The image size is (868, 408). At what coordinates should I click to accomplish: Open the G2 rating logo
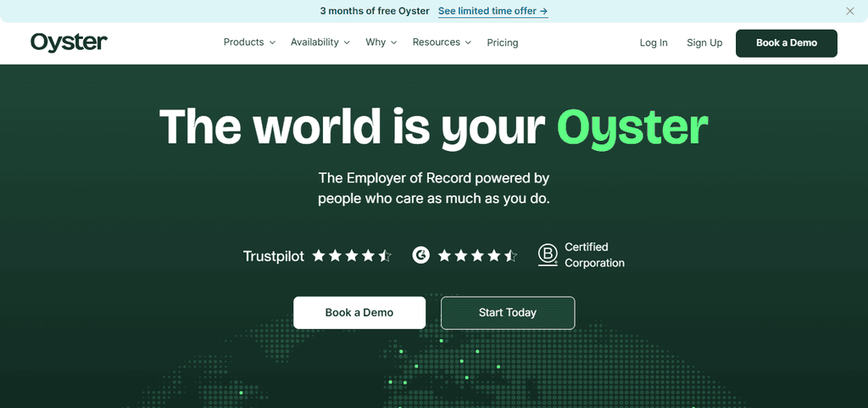click(420, 255)
